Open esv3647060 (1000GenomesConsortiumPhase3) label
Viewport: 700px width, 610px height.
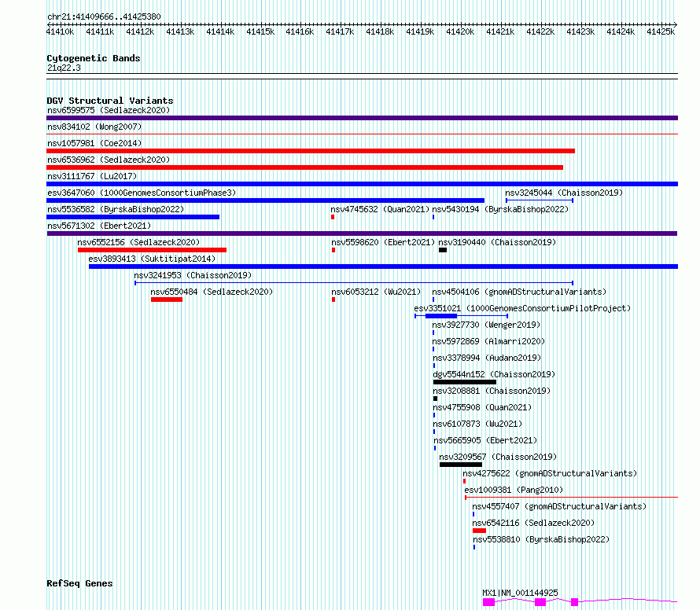point(142,193)
